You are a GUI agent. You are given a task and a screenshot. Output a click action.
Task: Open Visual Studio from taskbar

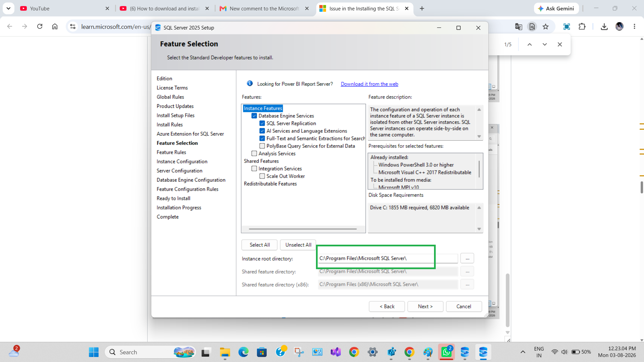coord(335,352)
